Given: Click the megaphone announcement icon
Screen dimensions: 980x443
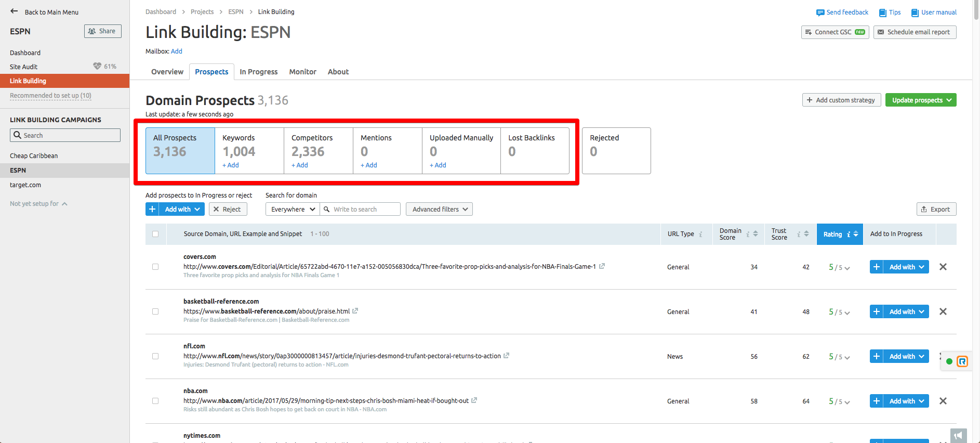Looking at the screenshot, I should pos(959,436).
